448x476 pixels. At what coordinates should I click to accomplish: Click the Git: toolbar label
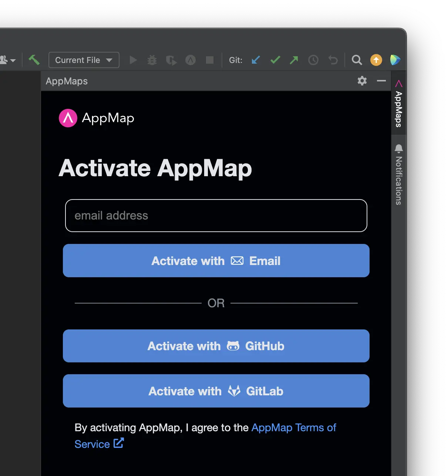coord(236,60)
